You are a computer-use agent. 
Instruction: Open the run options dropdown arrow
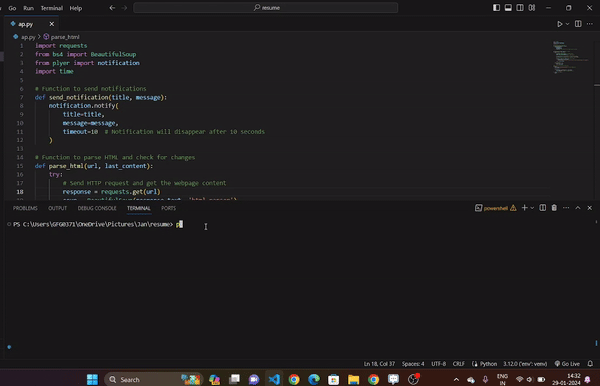(567, 24)
